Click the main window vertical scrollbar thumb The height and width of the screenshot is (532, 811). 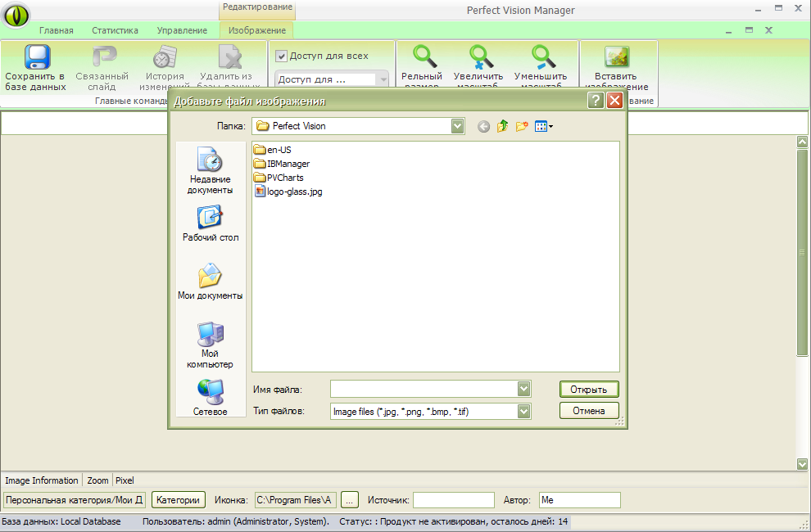(802, 253)
